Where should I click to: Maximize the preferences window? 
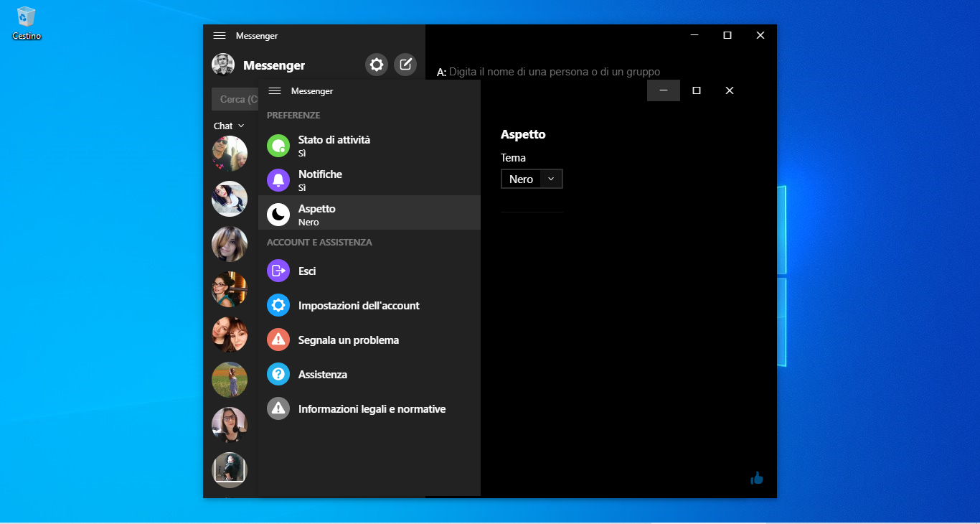[x=697, y=90]
